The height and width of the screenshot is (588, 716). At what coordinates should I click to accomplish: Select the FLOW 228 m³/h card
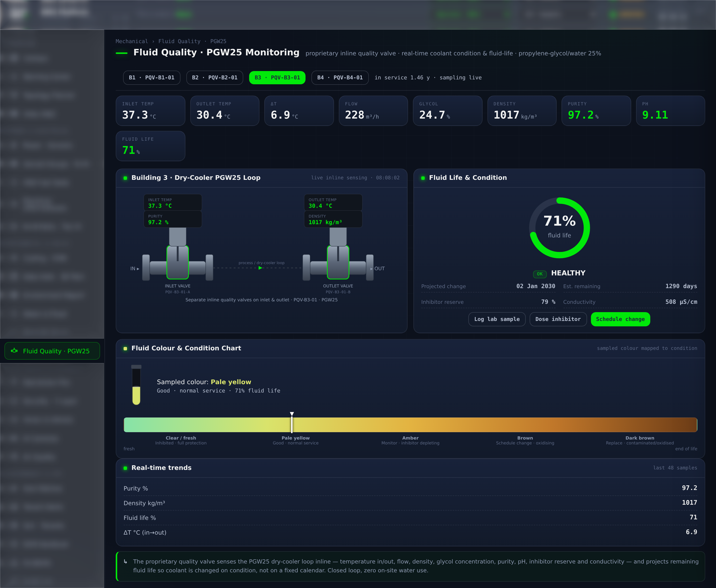coord(373,111)
